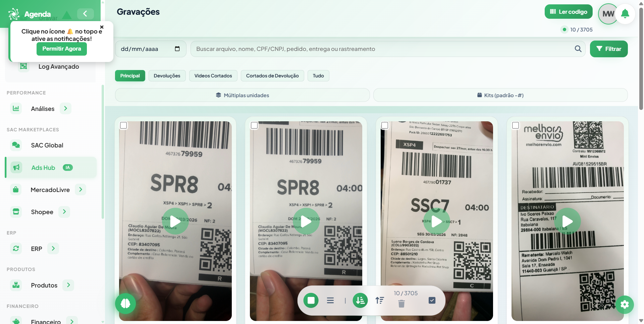
Task: Click the 10 / 3705 counter near top
Action: coord(581,29)
